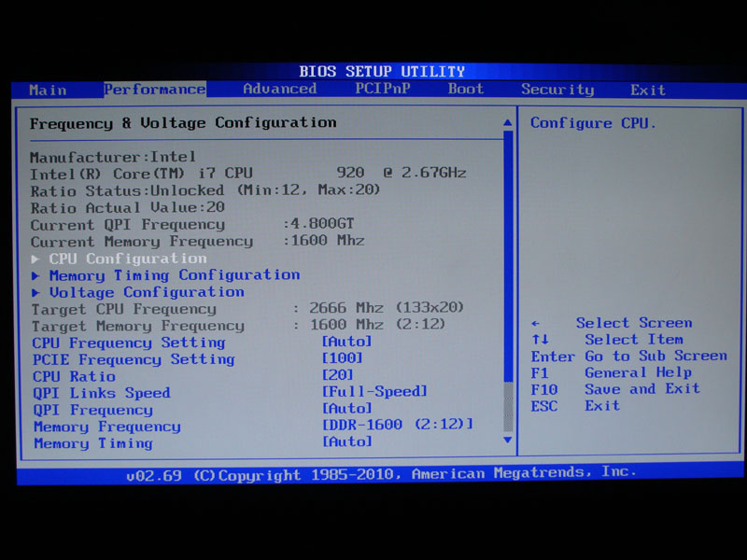Viewport: 747px width, 560px height.
Task: Go to the Boot tab
Action: pyautogui.click(x=465, y=89)
